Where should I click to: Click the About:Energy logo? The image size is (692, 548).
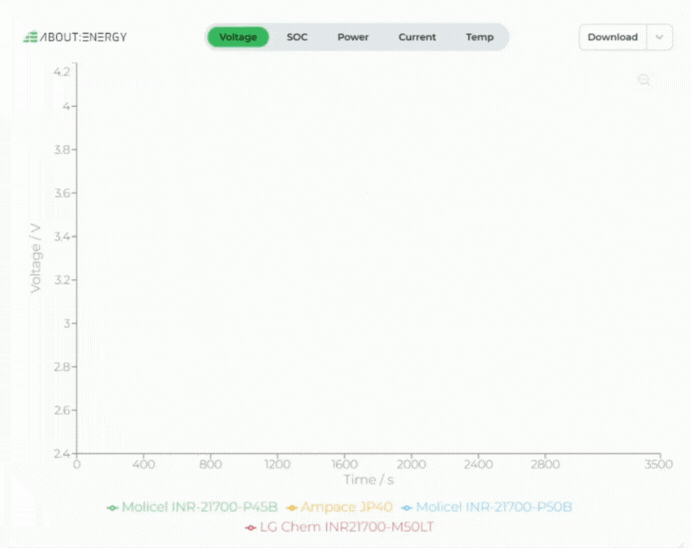(75, 37)
